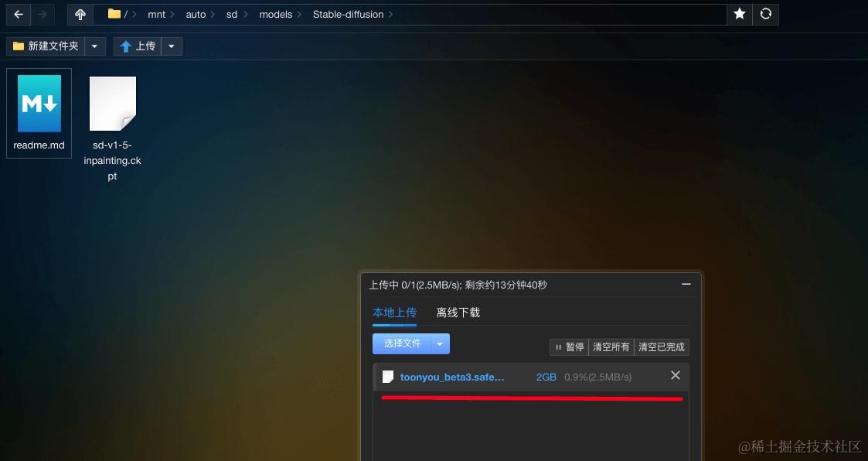Click 清空已完成 to clear completed

click(x=662, y=347)
